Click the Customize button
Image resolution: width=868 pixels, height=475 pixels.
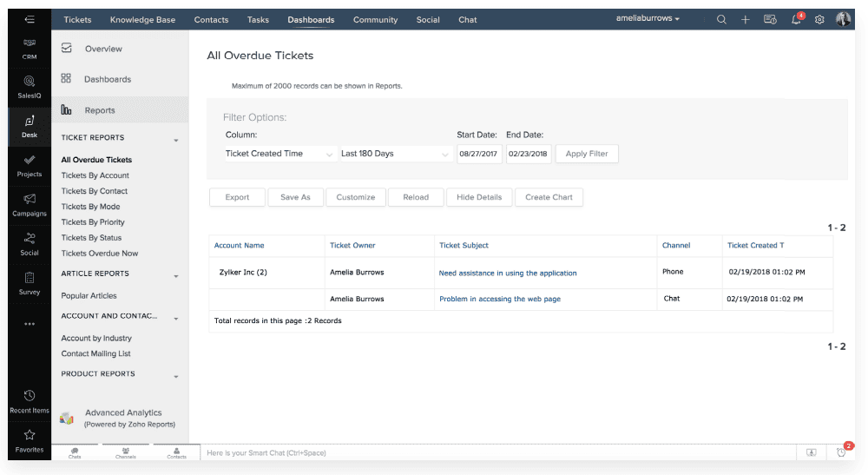point(355,197)
